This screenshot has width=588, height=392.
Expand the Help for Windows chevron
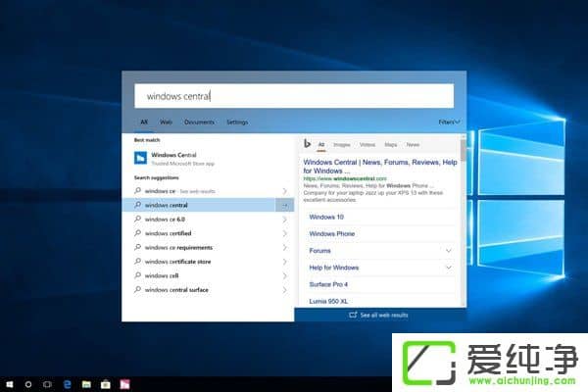pos(449,268)
